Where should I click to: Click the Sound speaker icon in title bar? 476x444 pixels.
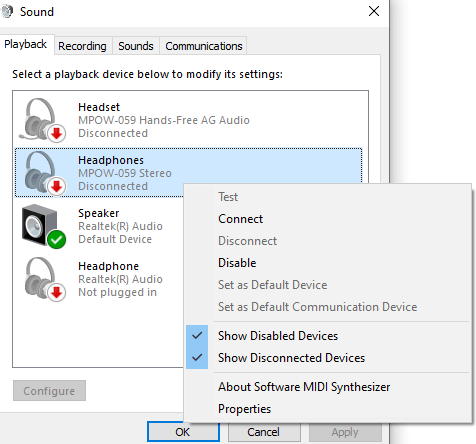(7, 12)
